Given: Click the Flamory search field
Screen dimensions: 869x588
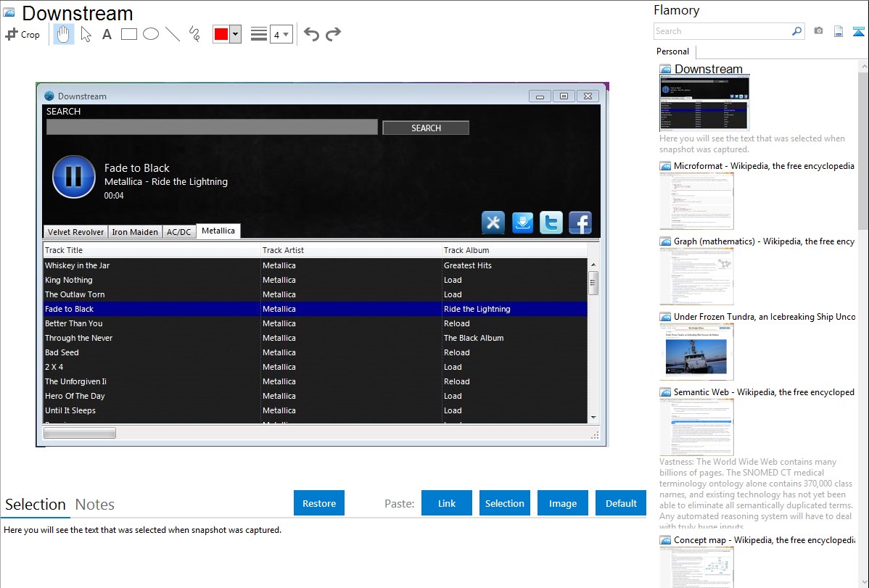Looking at the screenshot, I should tap(722, 31).
